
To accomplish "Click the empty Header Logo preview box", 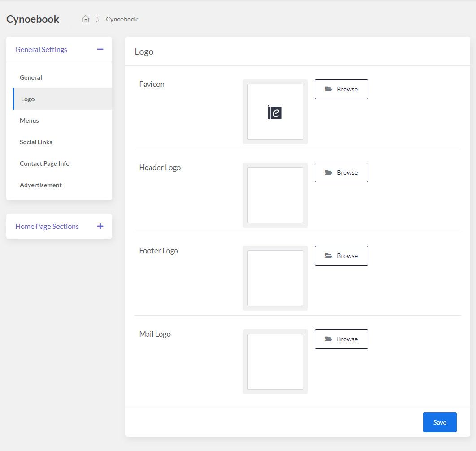I will 275,195.
